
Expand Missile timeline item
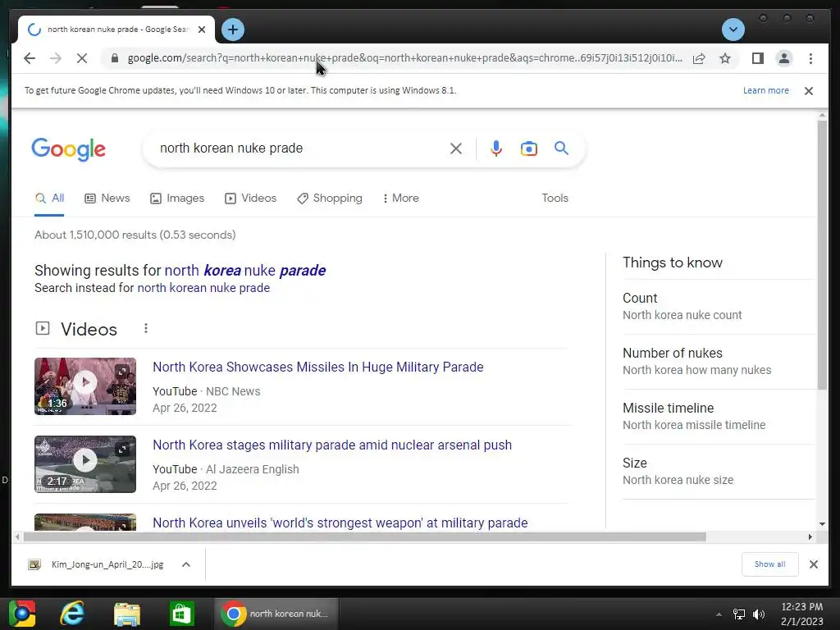(718, 416)
